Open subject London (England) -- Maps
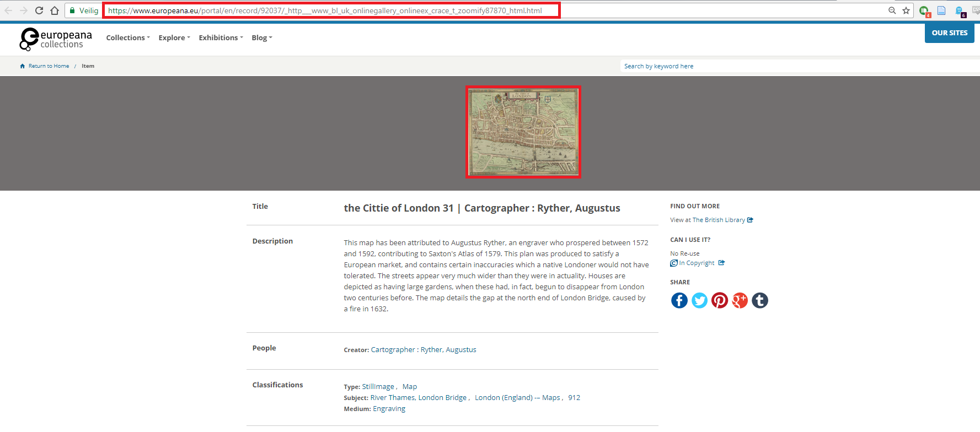Viewport: 980px width, 432px height. pos(517,398)
